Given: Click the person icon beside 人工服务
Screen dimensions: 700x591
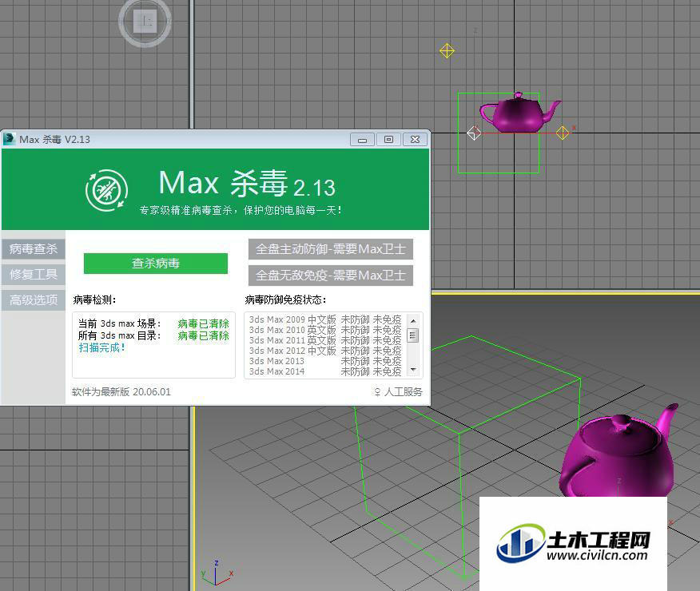Looking at the screenshot, I should (378, 392).
